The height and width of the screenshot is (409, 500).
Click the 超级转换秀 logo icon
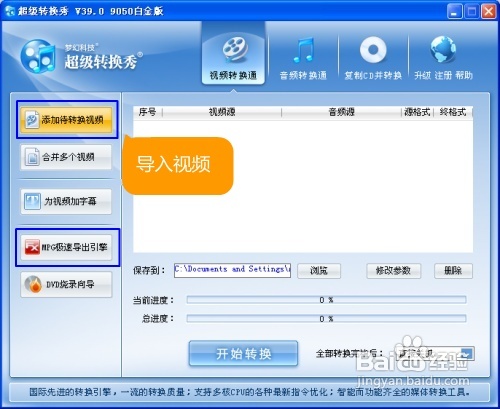pyautogui.click(x=38, y=56)
